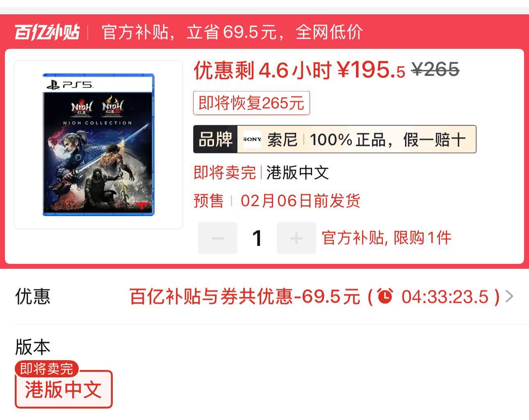529x420 pixels.
Task: Click the quantity number field showing 1
Action: tap(257, 238)
